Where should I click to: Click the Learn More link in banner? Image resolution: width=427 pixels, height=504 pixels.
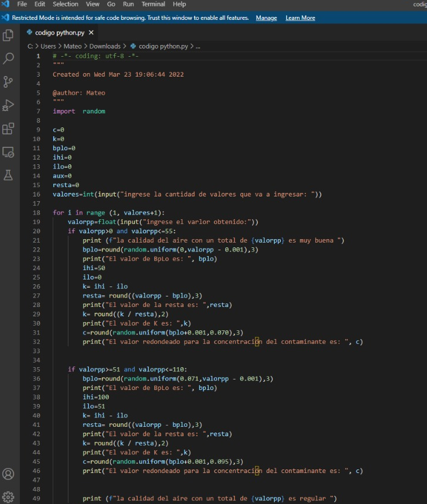[300, 18]
